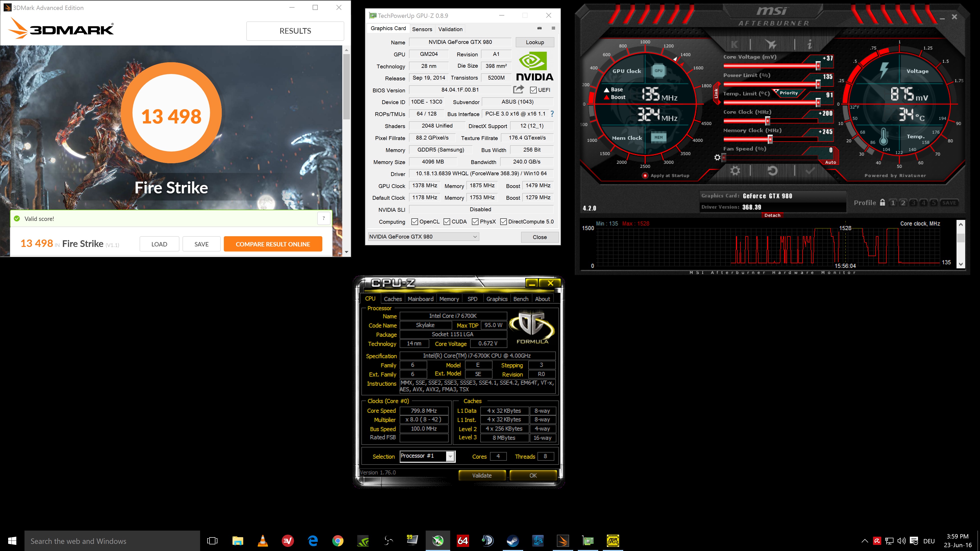
Task: Open Microsoft Edge from the taskbar
Action: click(x=313, y=541)
